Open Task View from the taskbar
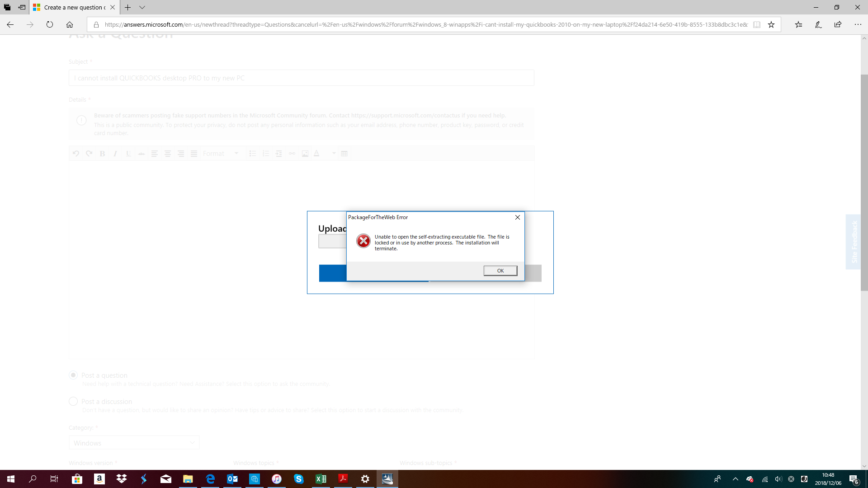Viewport: 868px width, 488px height. [54, 479]
